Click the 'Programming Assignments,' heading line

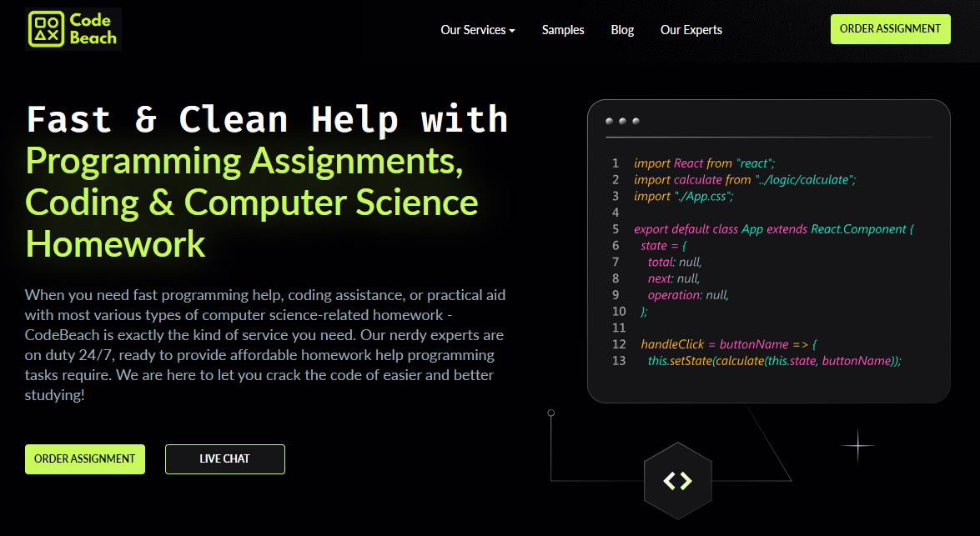(x=244, y=161)
